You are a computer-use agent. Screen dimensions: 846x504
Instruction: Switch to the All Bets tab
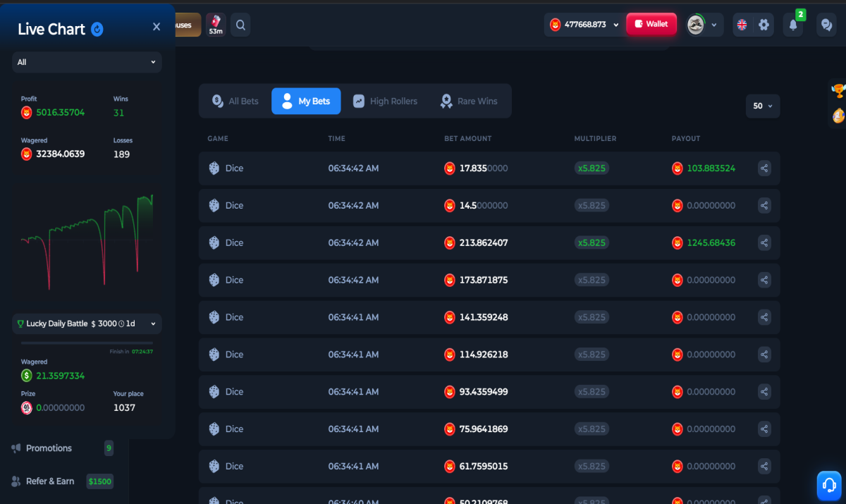tap(235, 101)
